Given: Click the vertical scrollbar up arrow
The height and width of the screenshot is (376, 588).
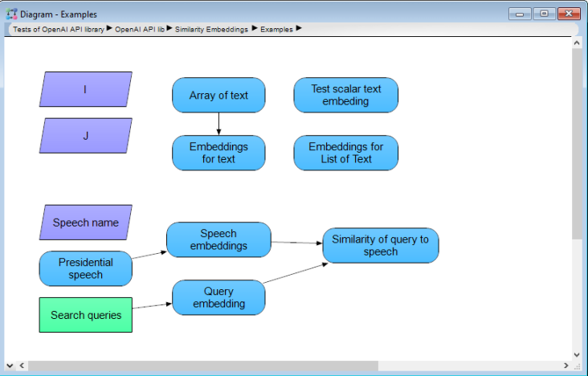Looking at the screenshot, I should 577,43.
